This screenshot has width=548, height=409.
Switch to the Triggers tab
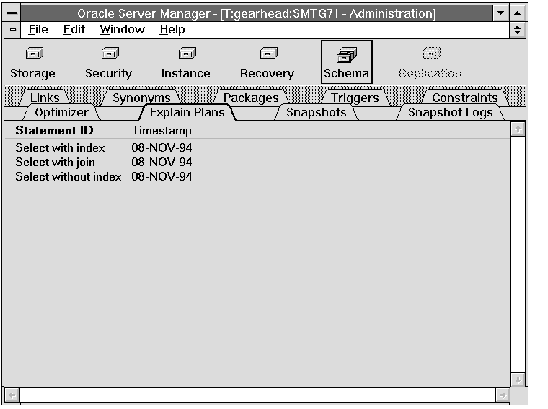tap(355, 98)
